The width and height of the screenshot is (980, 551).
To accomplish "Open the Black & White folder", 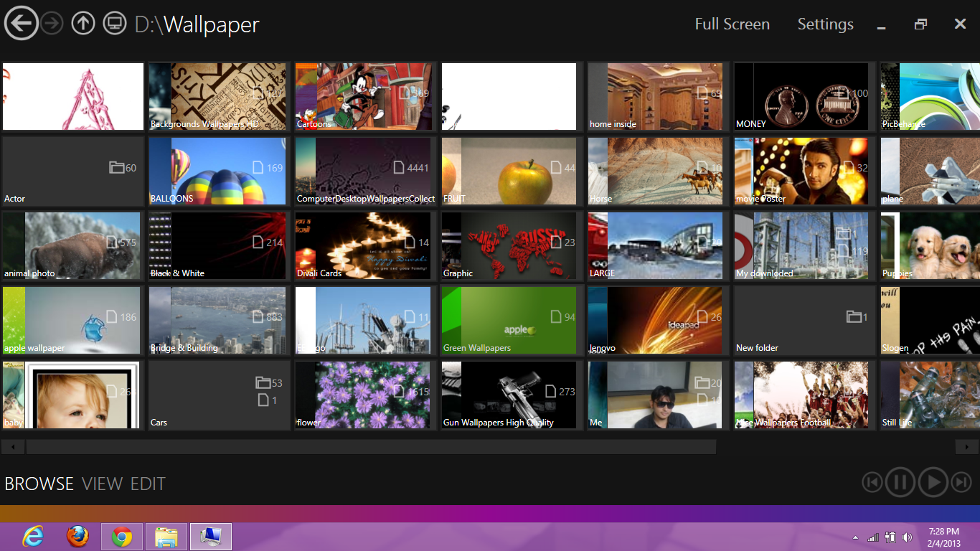I will [218, 245].
